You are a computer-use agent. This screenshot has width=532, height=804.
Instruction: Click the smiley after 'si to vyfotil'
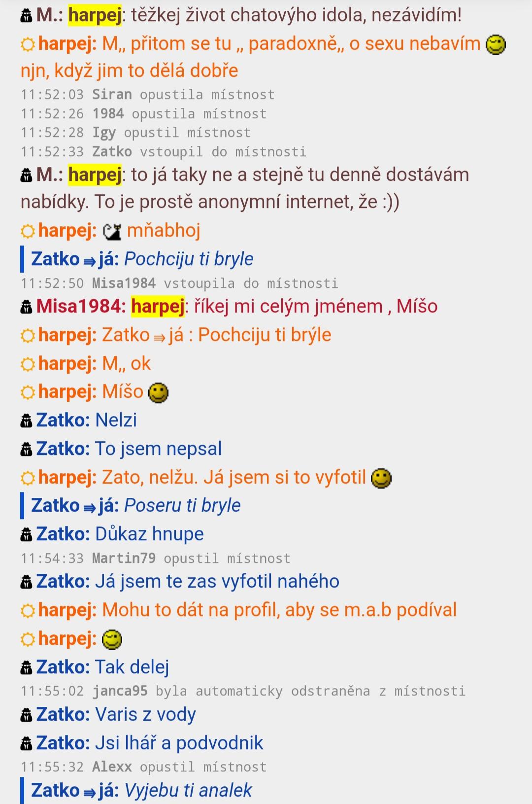[381, 478]
